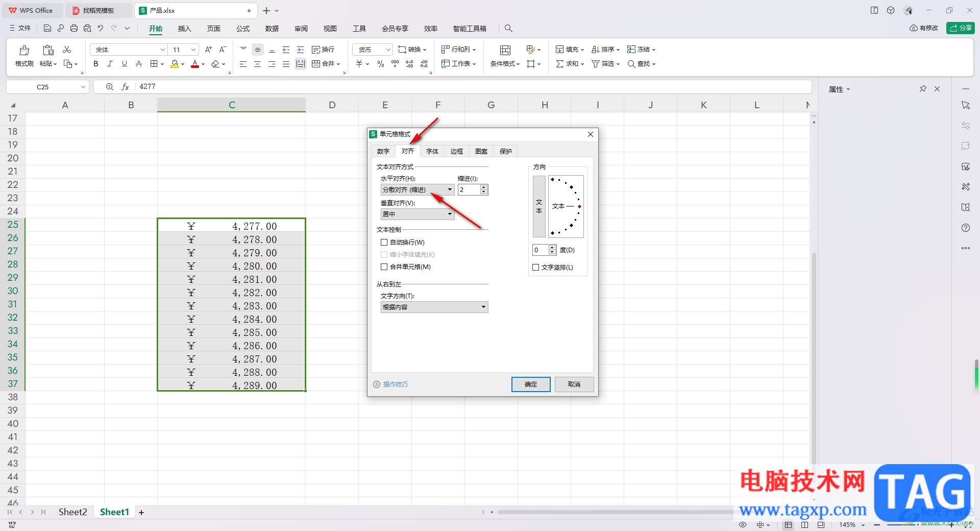
Task: Click the print icon in quick toolbar
Action: point(74,28)
